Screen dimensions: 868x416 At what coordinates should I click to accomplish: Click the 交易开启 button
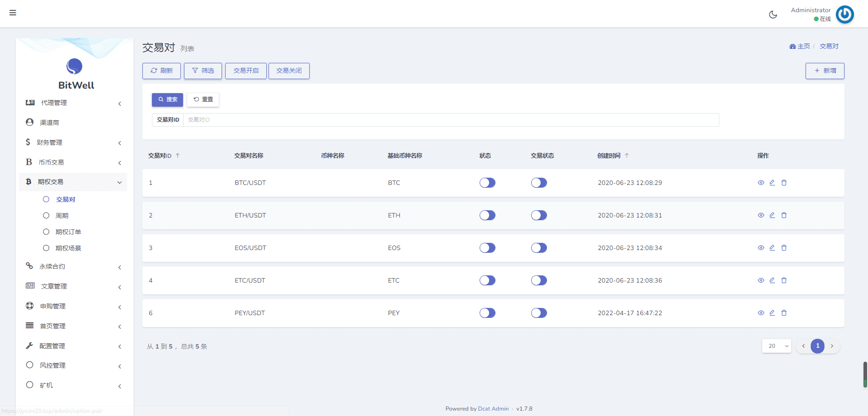click(x=246, y=71)
